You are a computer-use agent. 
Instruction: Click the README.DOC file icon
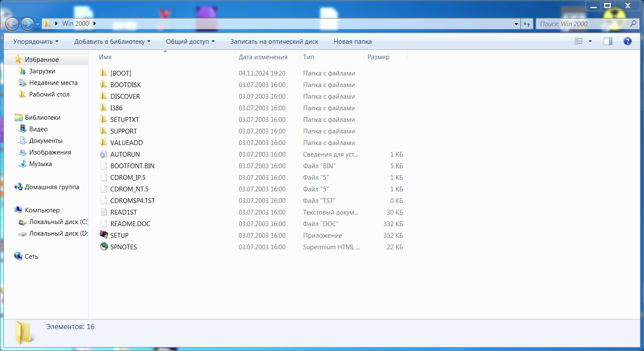pyautogui.click(x=103, y=224)
